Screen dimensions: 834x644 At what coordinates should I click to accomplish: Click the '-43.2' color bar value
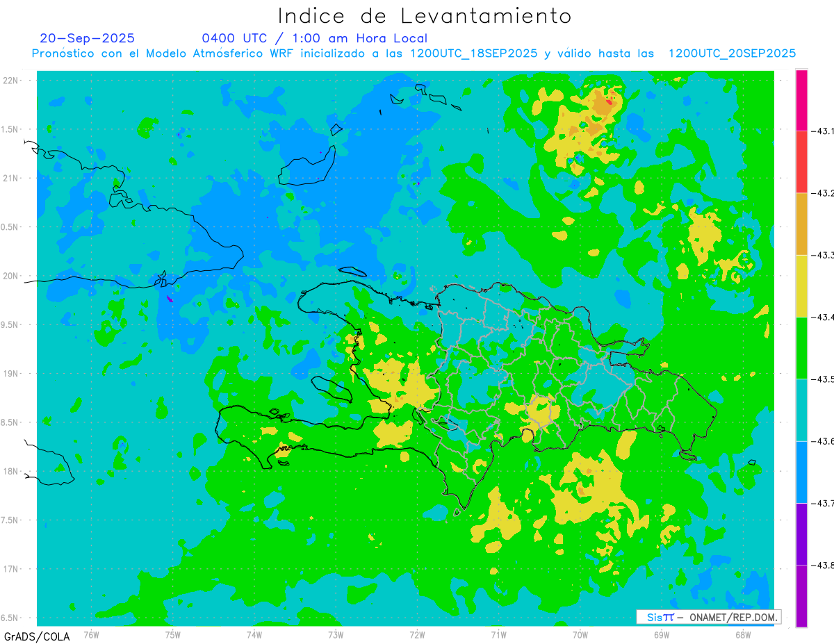click(824, 193)
